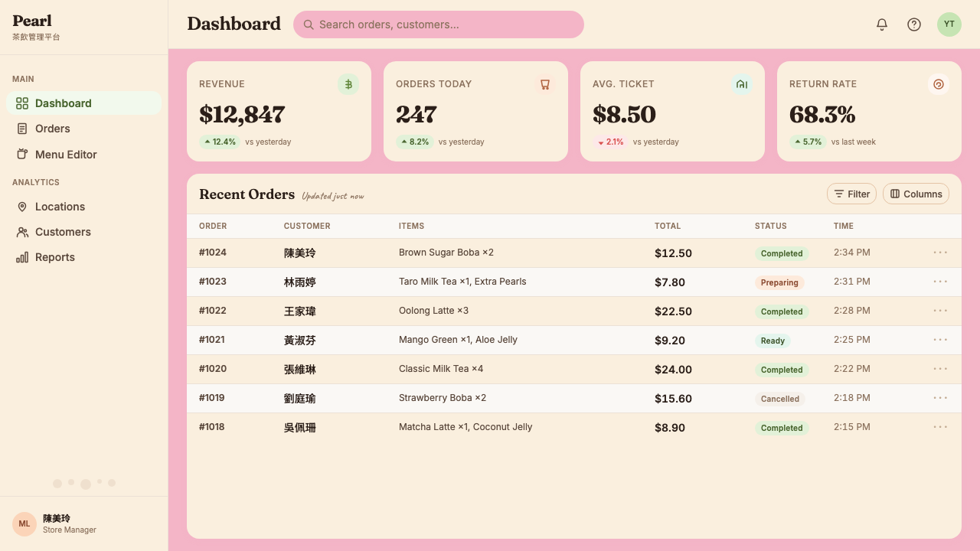Click the Revenue dollar icon
Image resolution: width=980 pixels, height=551 pixels.
[x=348, y=84]
